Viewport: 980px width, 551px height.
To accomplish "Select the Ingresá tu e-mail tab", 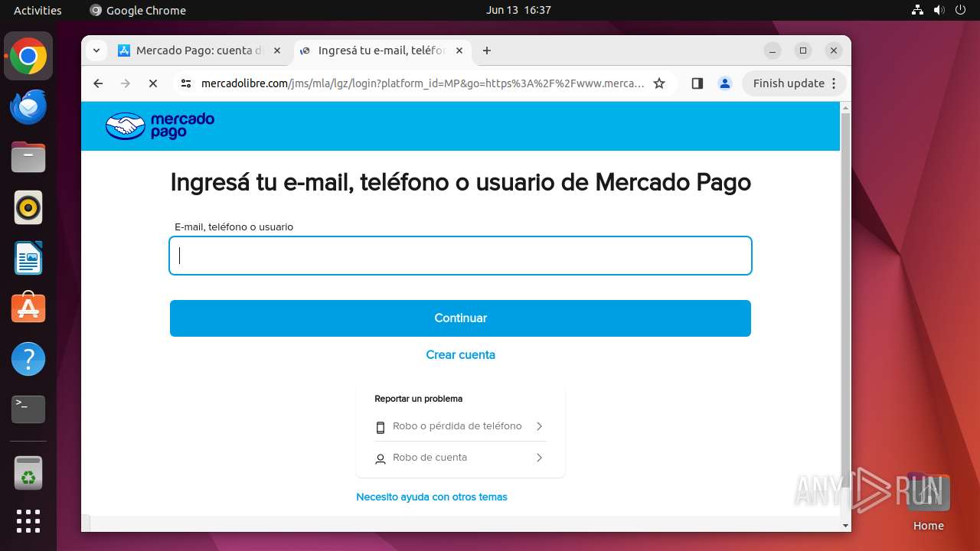I will pyautogui.click(x=381, y=51).
